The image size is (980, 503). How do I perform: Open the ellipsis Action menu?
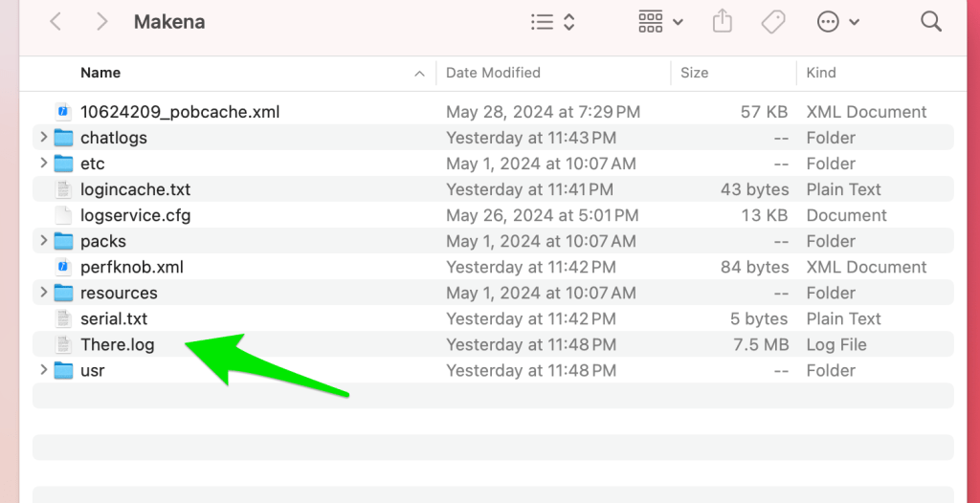click(x=837, y=22)
